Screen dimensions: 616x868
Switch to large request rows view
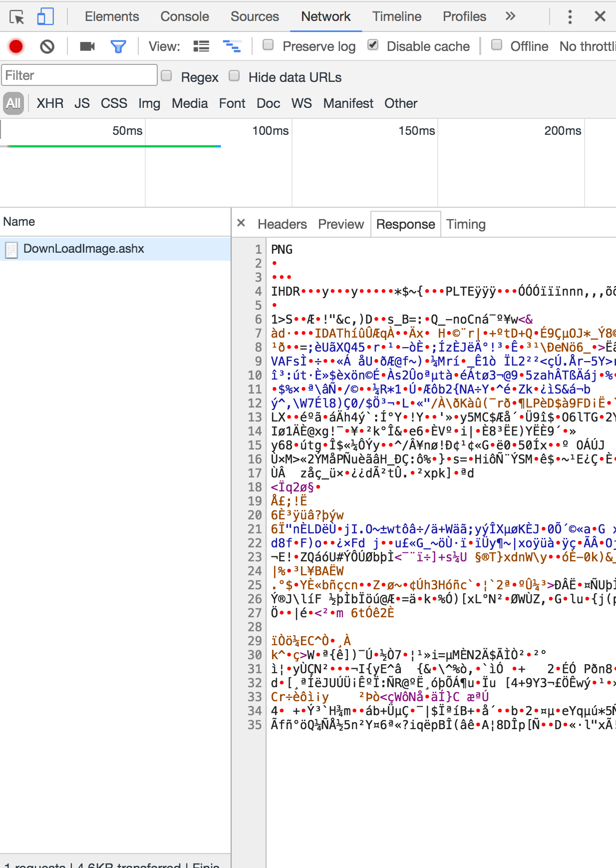[201, 46]
